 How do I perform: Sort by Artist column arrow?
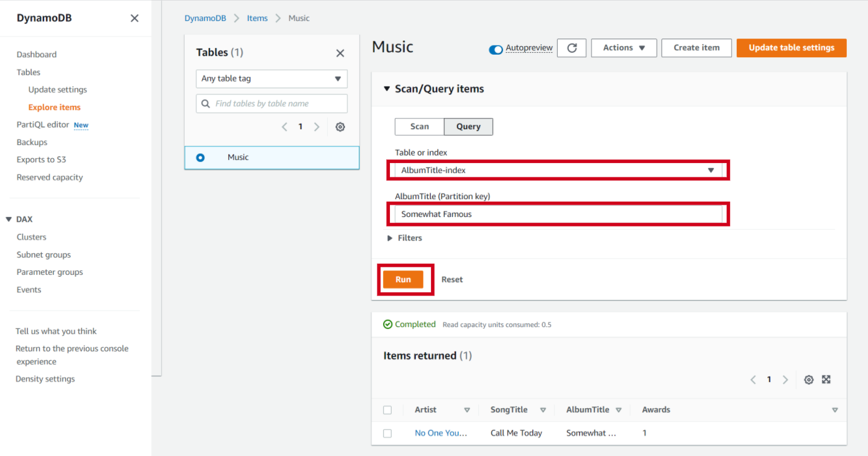click(x=467, y=410)
